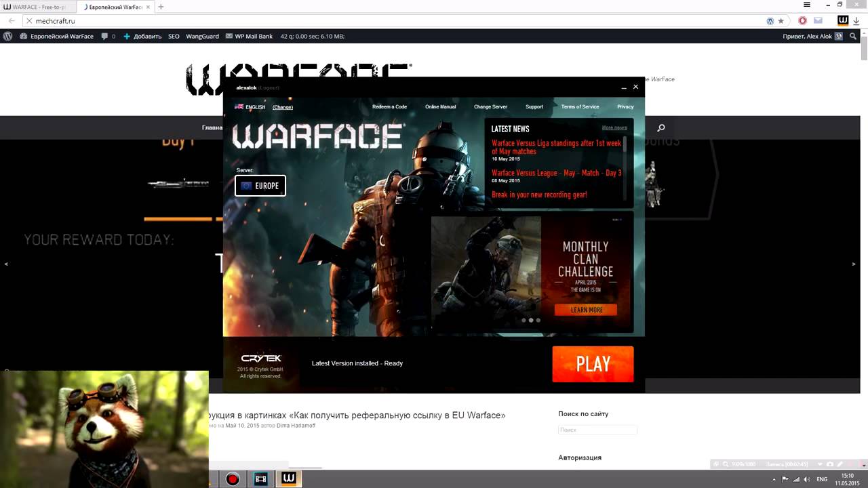
Task: Click 'Привет, Alex Alok' account menu
Action: [812, 36]
